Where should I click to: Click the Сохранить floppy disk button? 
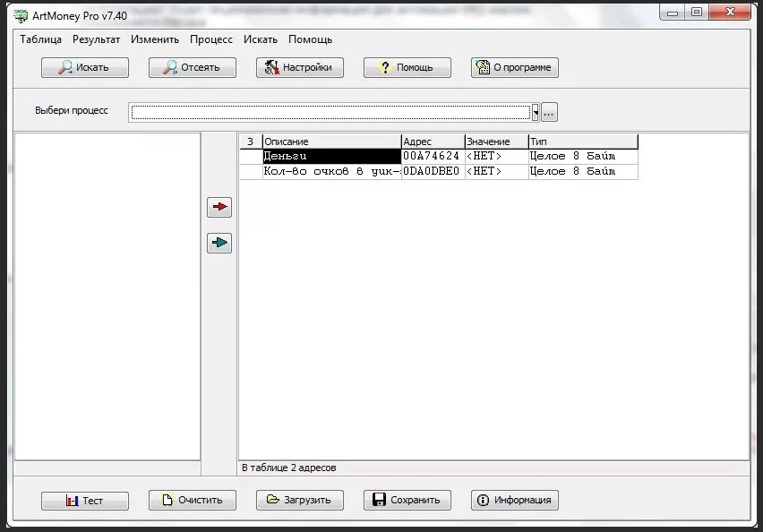(407, 500)
